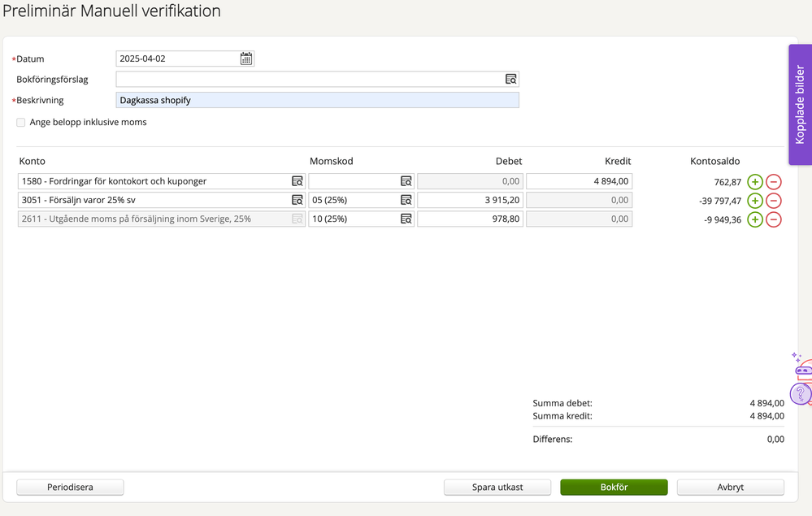Remove the 2611 Utgående moms row
This screenshot has width=812, height=516.
(x=774, y=219)
